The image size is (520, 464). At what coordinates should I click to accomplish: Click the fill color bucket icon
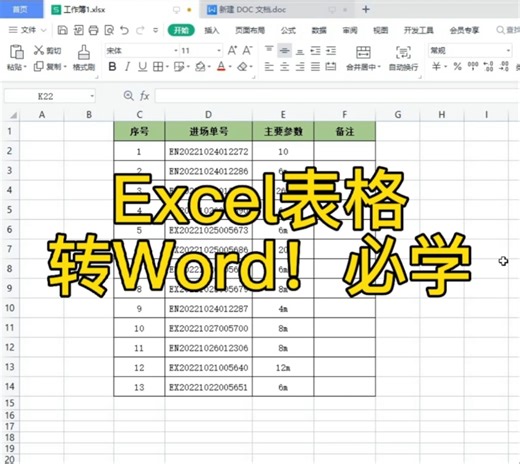tap(200, 67)
